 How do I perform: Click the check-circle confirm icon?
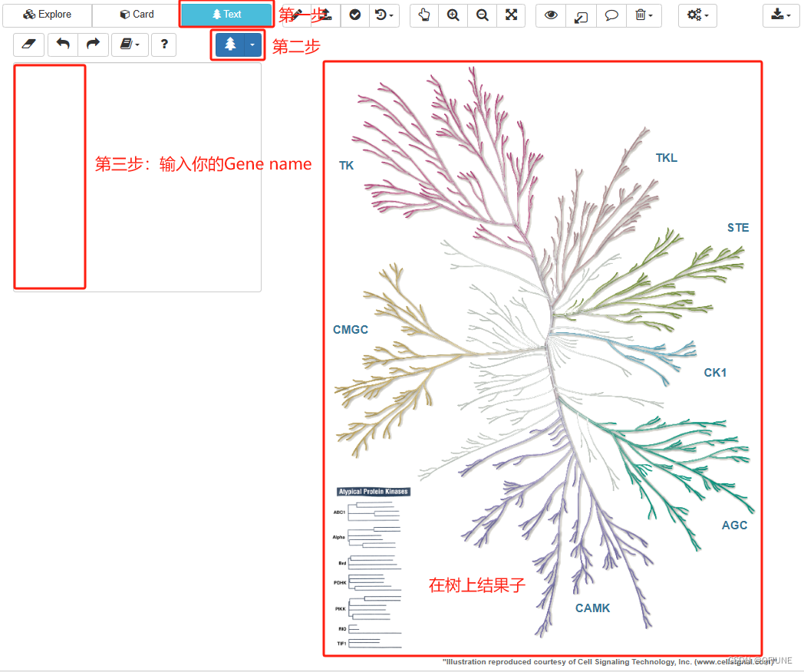(355, 15)
